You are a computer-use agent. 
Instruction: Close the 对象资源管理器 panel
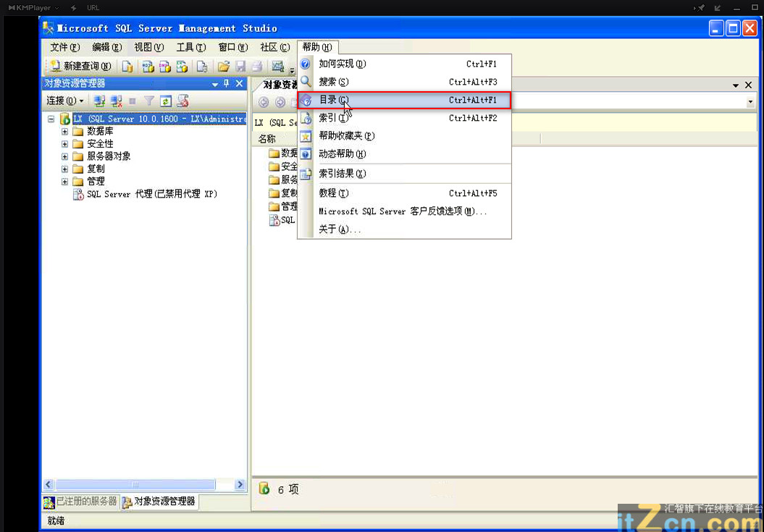[239, 84]
